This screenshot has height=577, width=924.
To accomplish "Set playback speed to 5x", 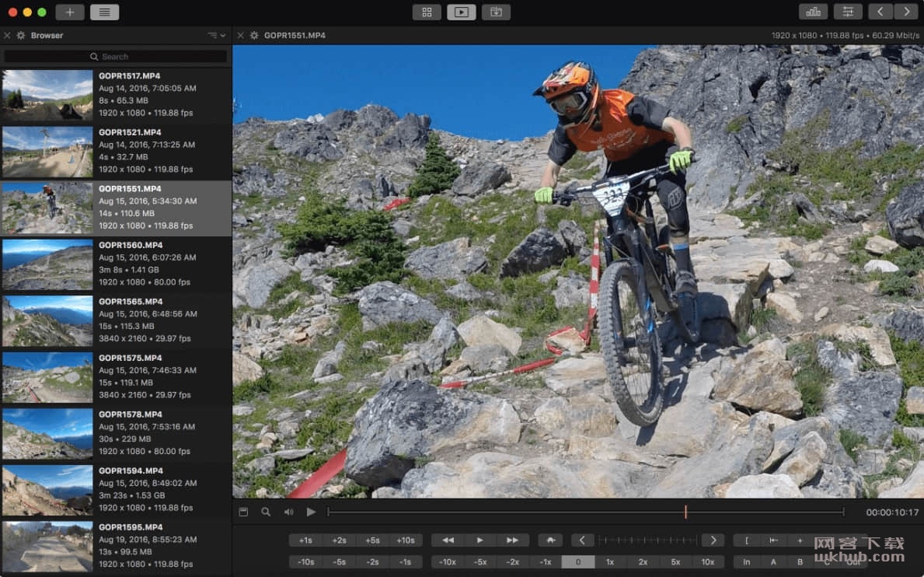I will tap(675, 561).
